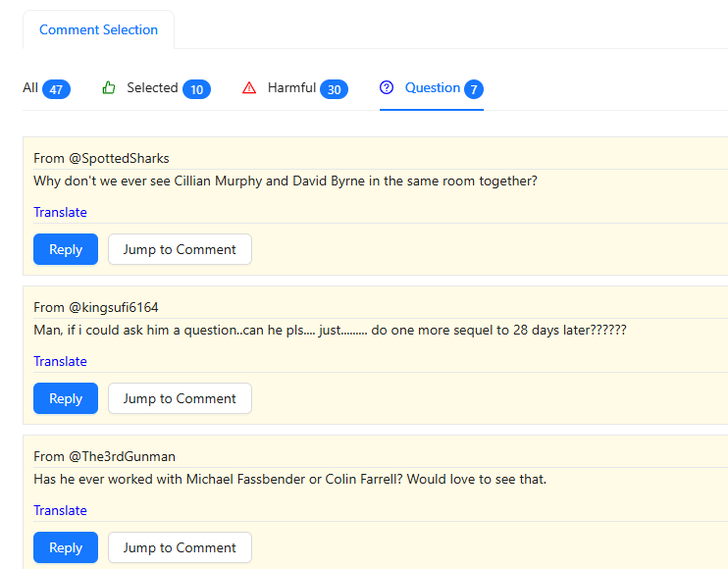Show the Selected comments filter
Image resolution: width=728 pixels, height=569 pixels.
tap(152, 88)
